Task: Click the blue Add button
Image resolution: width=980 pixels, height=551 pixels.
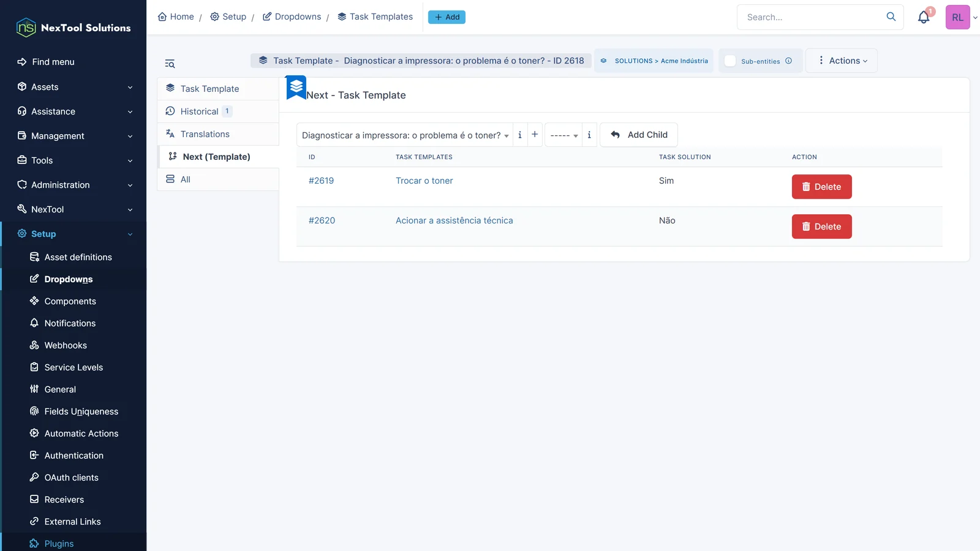Action: 447,17
